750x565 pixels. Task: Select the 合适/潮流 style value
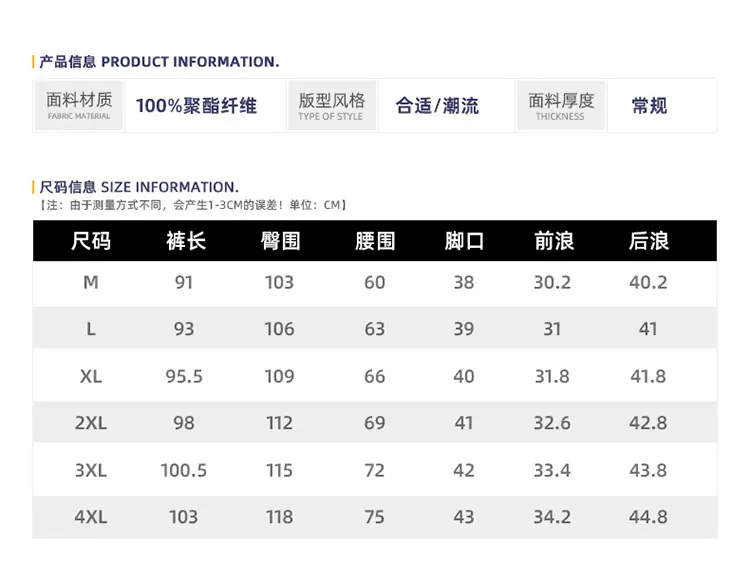tap(437, 106)
